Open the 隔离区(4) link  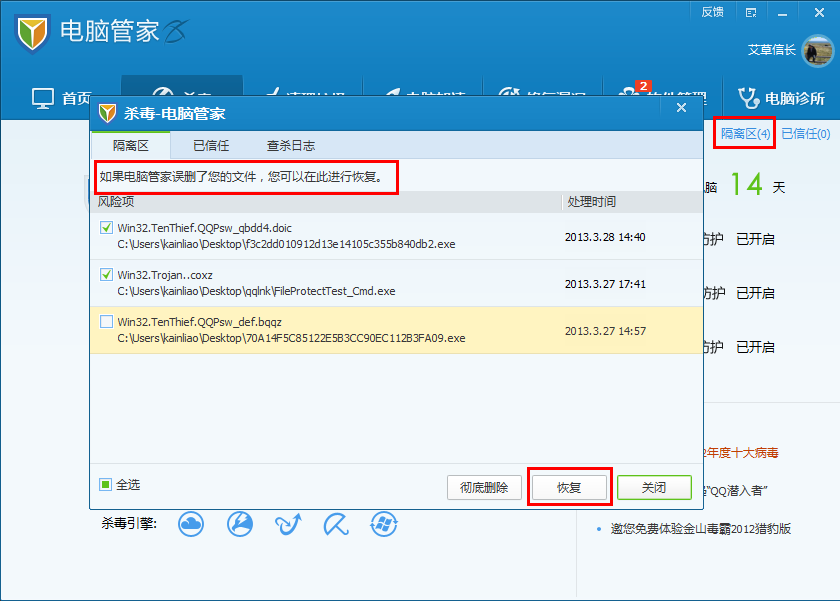coord(745,133)
